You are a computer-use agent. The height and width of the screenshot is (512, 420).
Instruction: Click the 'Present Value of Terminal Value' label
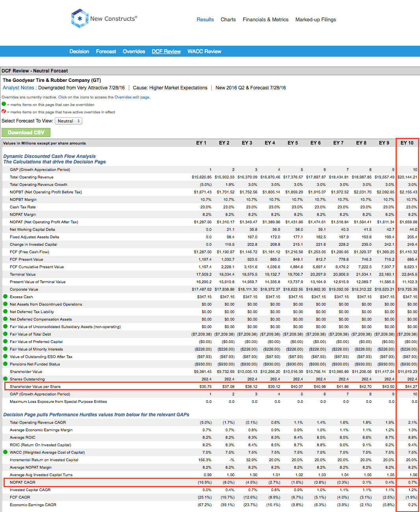[x=38, y=282]
